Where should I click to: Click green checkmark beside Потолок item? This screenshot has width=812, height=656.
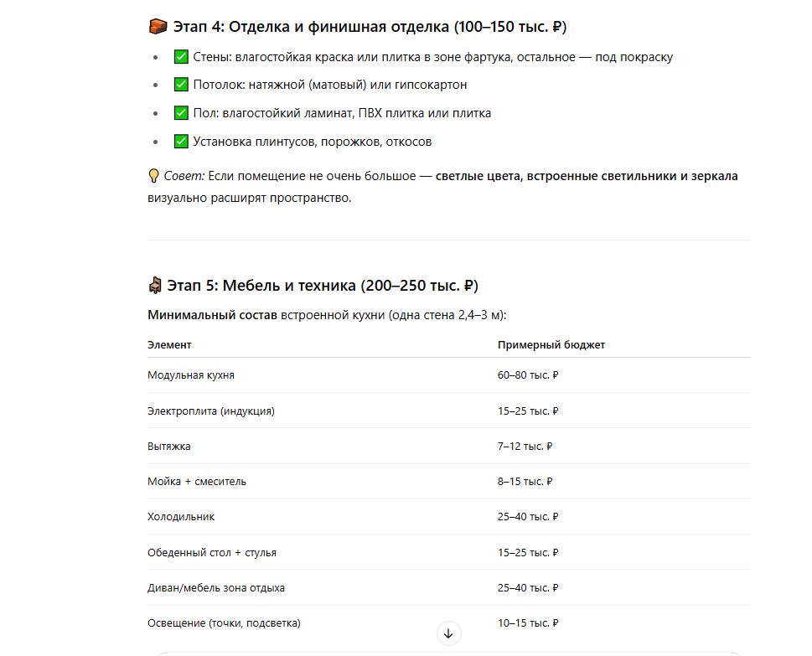click(181, 85)
